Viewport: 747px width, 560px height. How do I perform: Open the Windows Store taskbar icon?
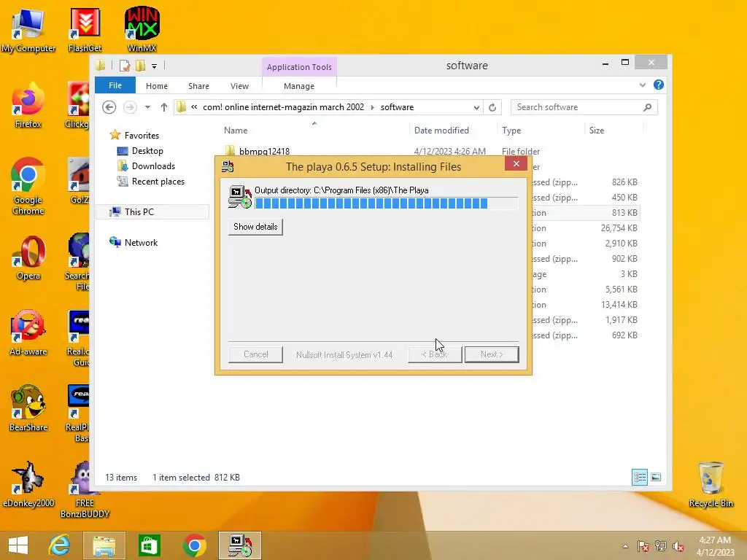click(x=149, y=545)
